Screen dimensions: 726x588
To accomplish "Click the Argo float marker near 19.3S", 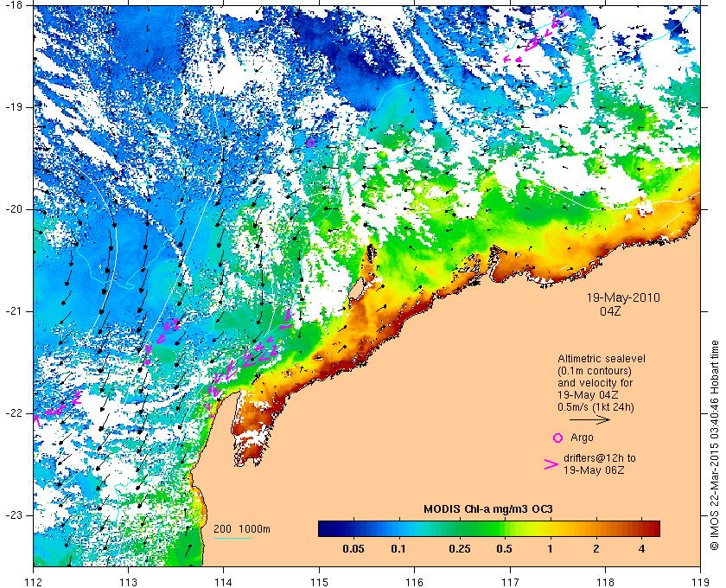I will click(310, 144).
